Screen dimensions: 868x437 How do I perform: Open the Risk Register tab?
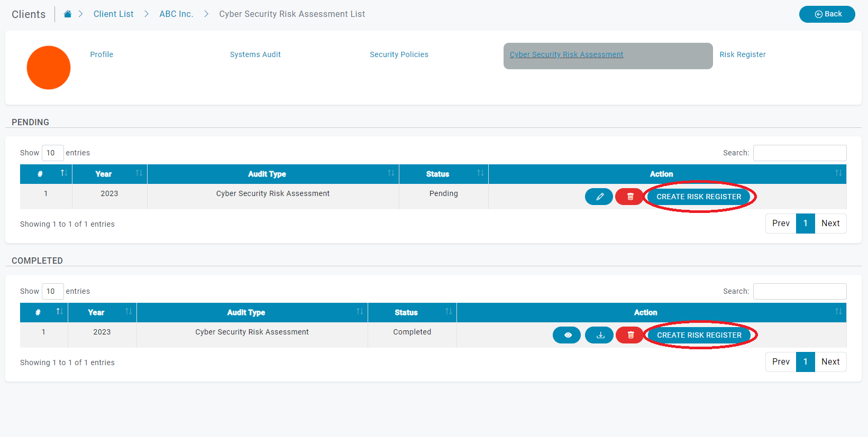pos(742,54)
